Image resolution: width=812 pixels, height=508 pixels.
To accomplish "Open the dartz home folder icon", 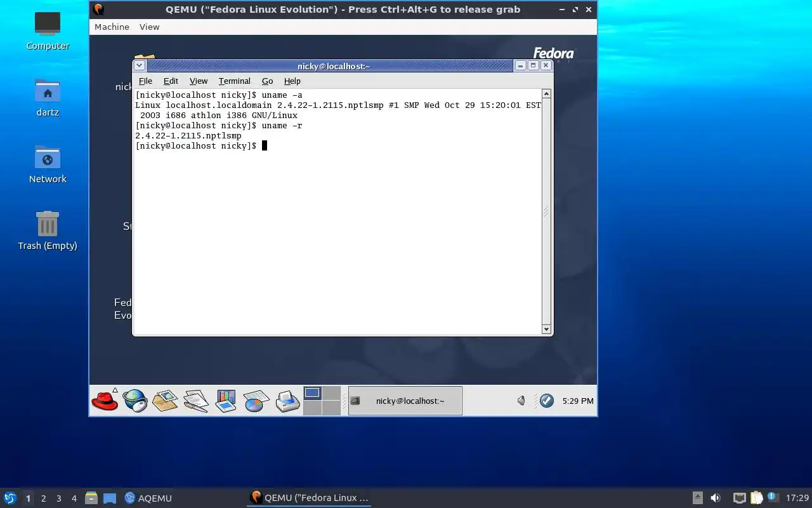I will pyautogui.click(x=48, y=97).
